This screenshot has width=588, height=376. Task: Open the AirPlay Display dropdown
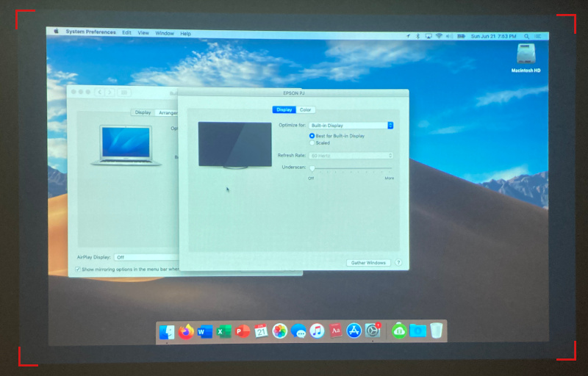pos(146,257)
